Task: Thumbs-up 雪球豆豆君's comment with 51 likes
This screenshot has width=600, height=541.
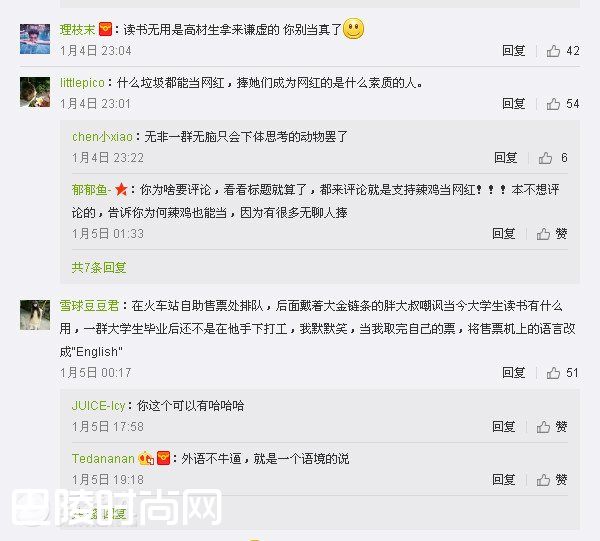Action: pos(553,373)
